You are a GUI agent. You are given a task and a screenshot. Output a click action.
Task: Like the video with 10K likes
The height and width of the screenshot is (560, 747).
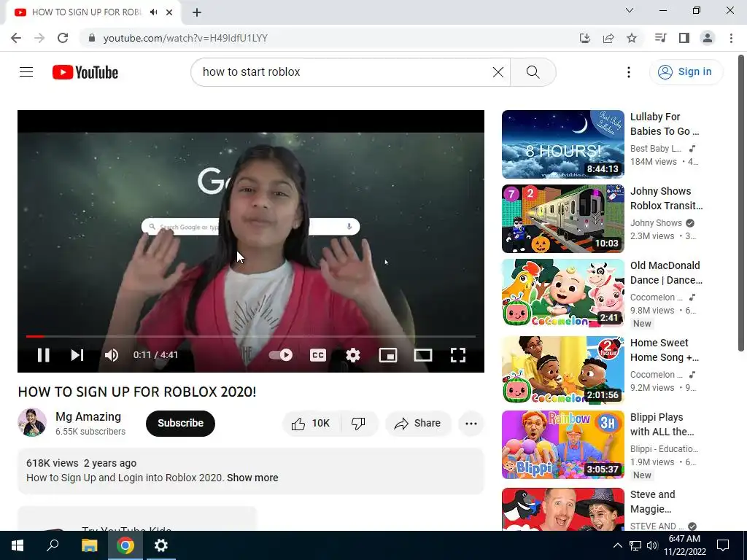point(311,424)
